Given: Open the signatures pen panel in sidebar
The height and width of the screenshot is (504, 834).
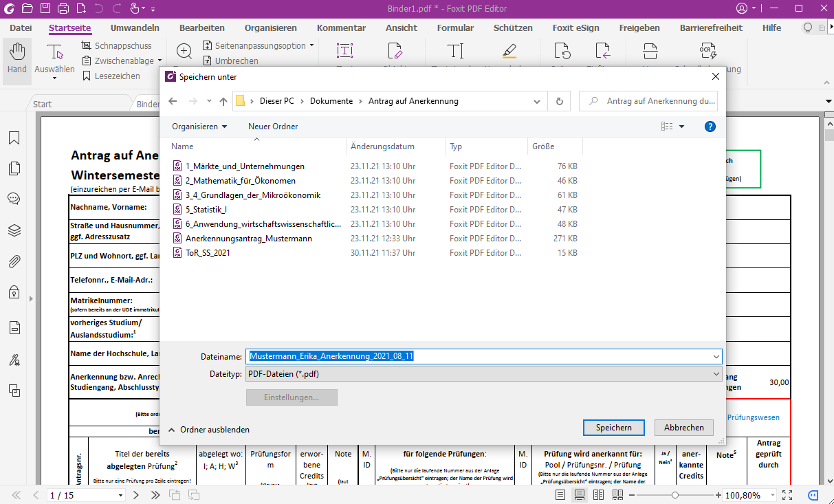Looking at the screenshot, I should click(x=14, y=359).
